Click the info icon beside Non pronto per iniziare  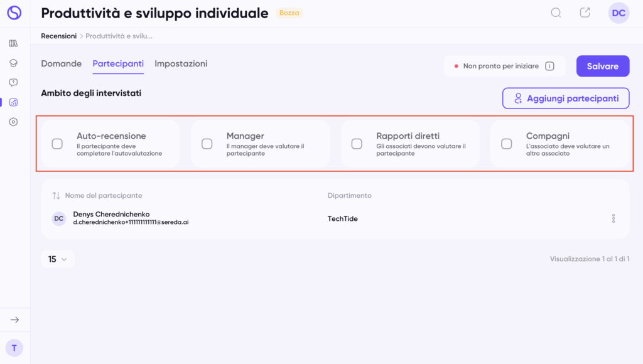pyautogui.click(x=549, y=66)
